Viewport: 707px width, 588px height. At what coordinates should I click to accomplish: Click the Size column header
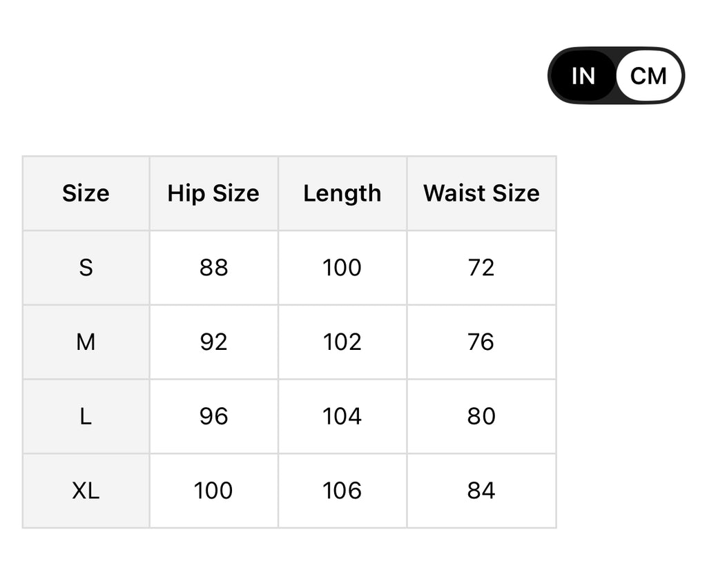(x=85, y=193)
